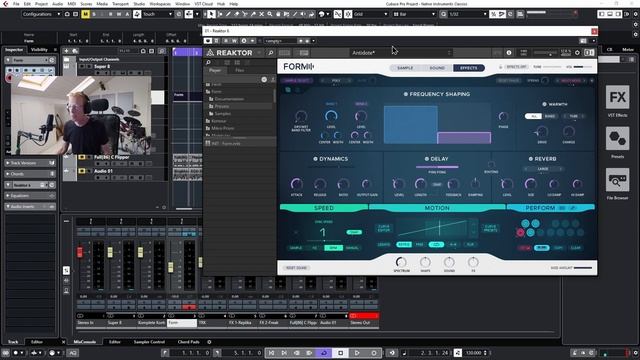The width and height of the screenshot is (640, 360).
Task: Select the ALL warmth mode option
Action: click(x=533, y=116)
